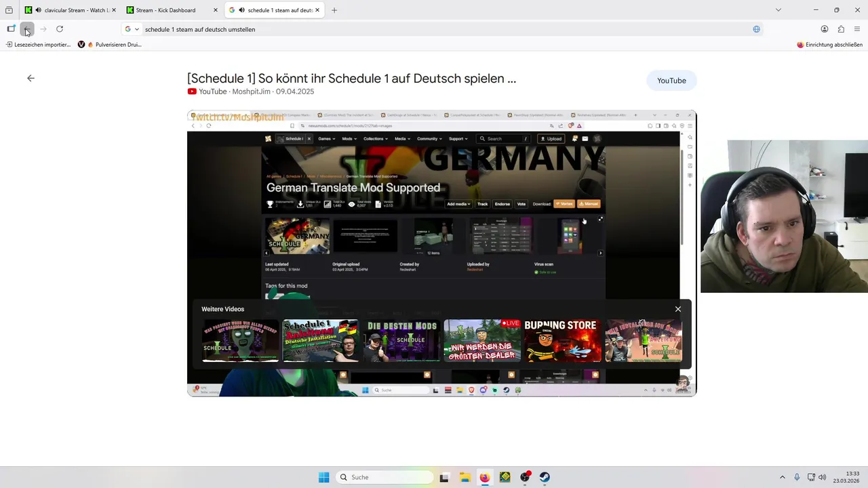The image size is (868, 488).
Task: Expand the list all tabs chevron
Action: coord(778,10)
